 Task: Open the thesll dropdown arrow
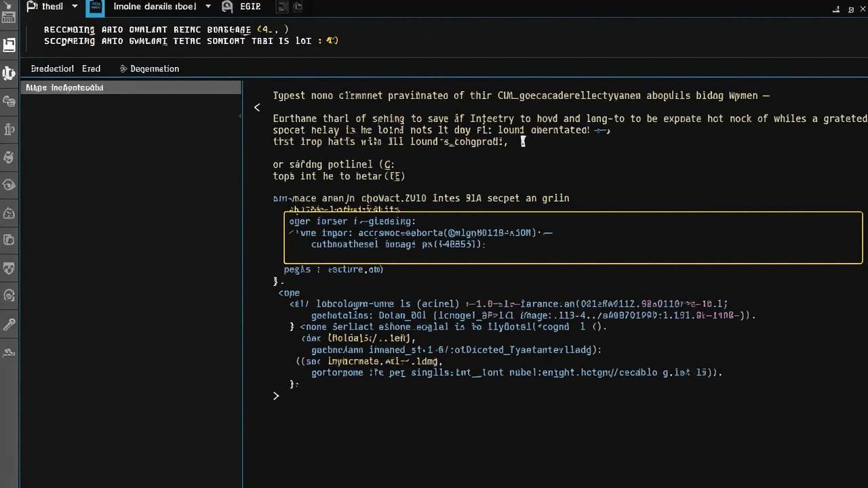pyautogui.click(x=75, y=6)
